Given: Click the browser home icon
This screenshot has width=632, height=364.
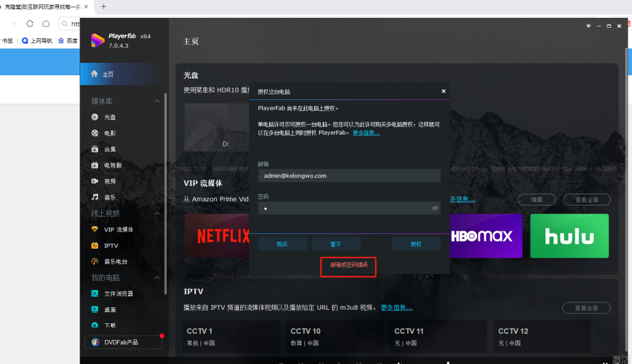Looking at the screenshot, I should [x=46, y=24].
